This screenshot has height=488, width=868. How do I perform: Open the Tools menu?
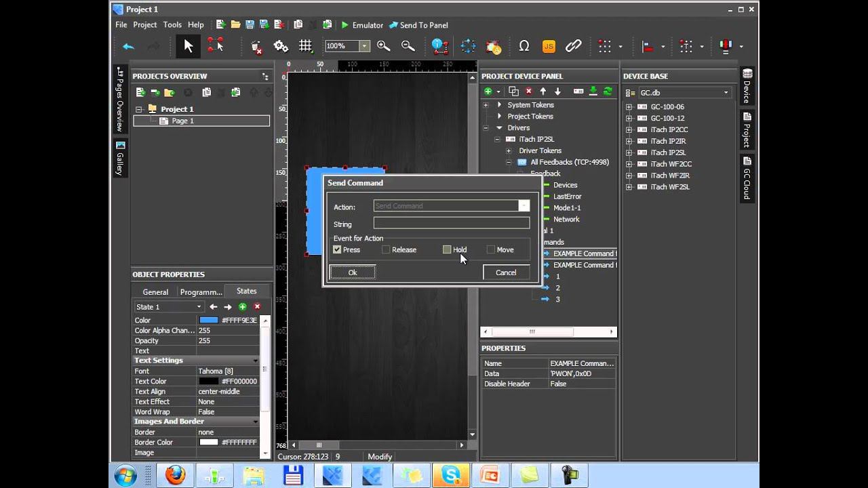172,25
